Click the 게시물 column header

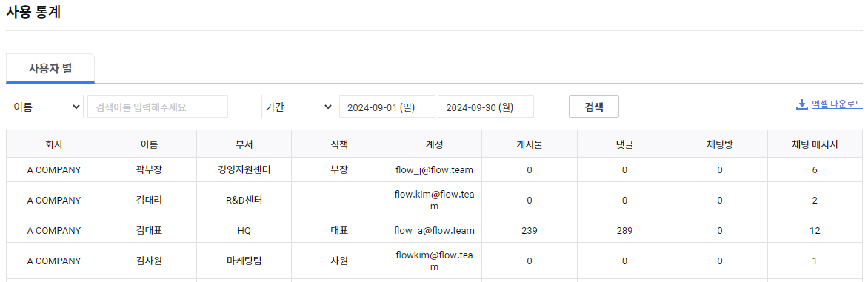[530, 144]
